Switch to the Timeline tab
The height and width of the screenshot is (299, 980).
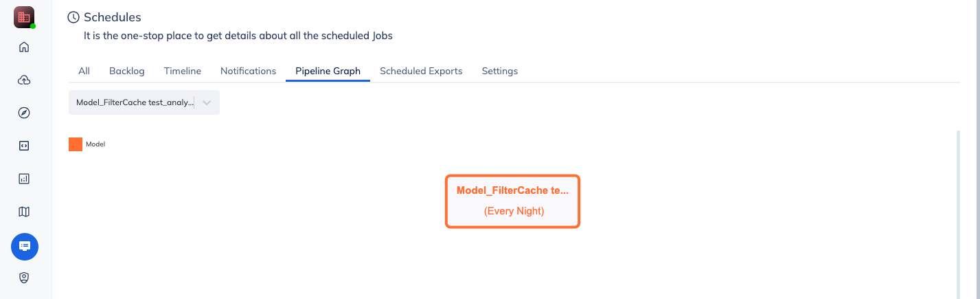point(183,71)
